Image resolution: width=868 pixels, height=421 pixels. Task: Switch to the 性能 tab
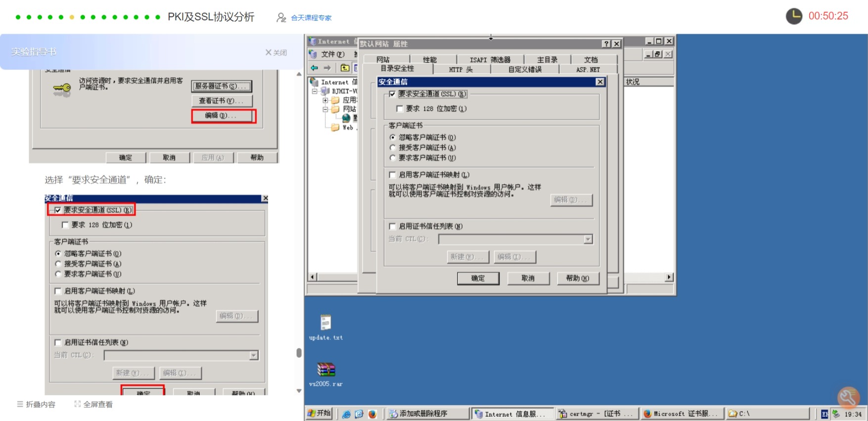click(x=429, y=60)
